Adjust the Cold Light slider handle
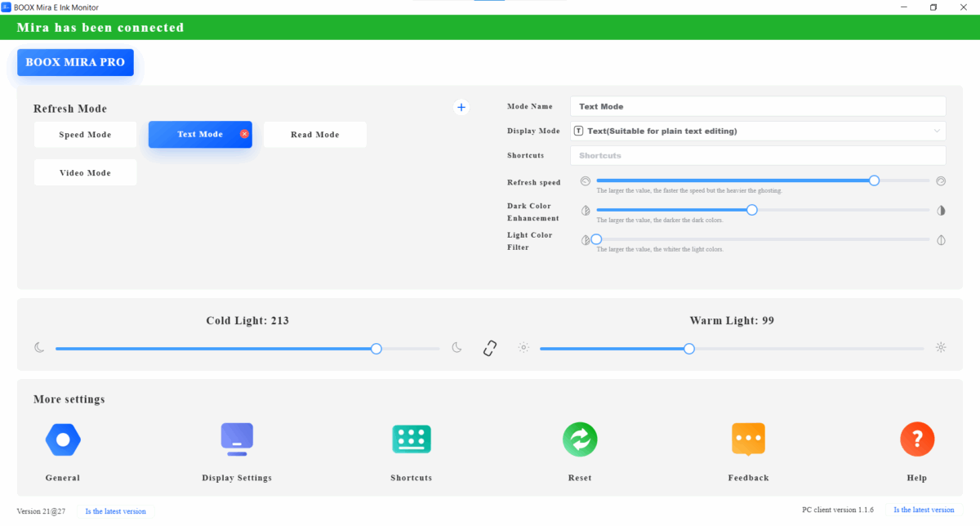The image size is (980, 526). [376, 349]
